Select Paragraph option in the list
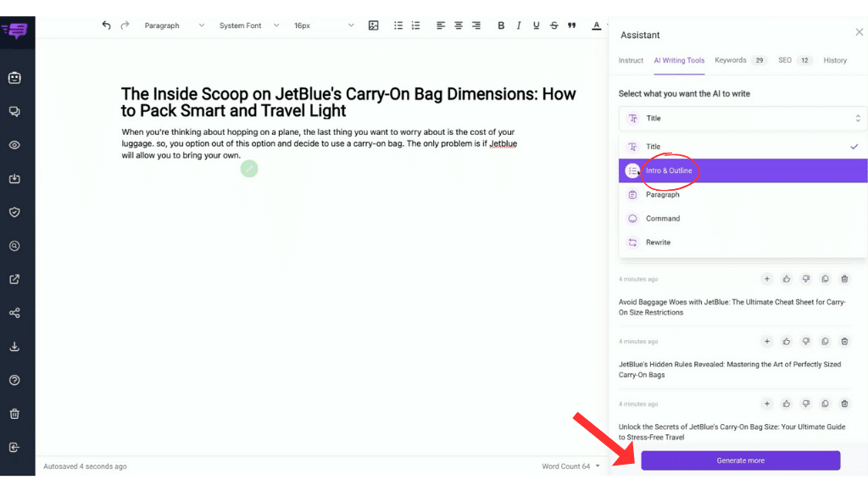The height and width of the screenshot is (491, 868). click(x=743, y=195)
